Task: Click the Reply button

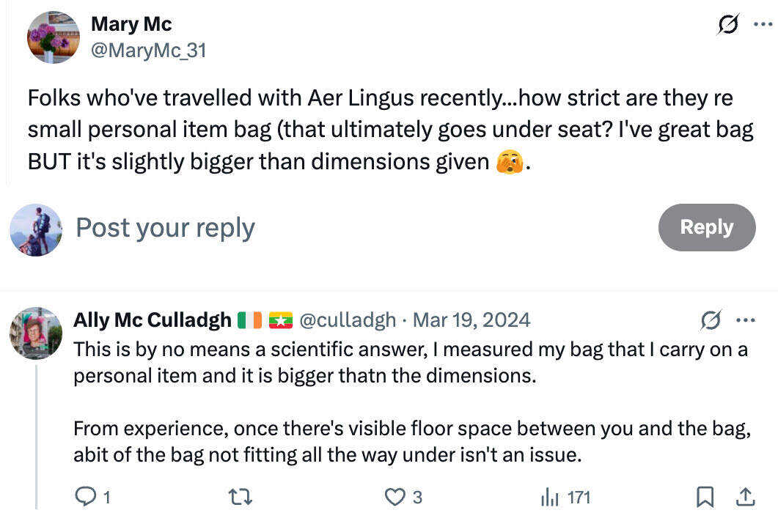Action: pos(706,228)
